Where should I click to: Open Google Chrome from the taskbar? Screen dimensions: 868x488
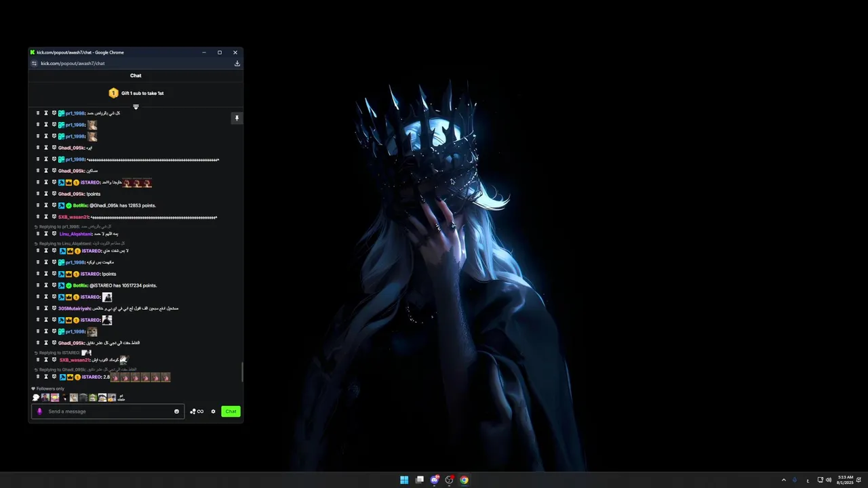(x=464, y=480)
